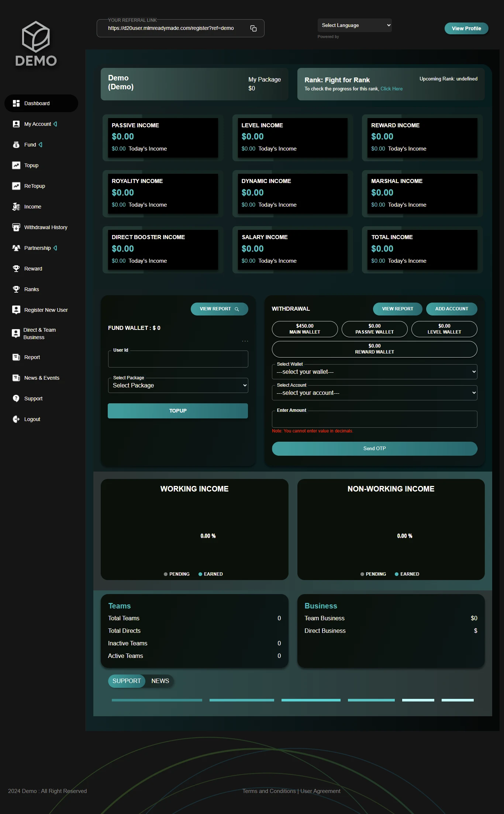
Task: Expand the Select Wallet dropdown
Action: [x=374, y=372]
